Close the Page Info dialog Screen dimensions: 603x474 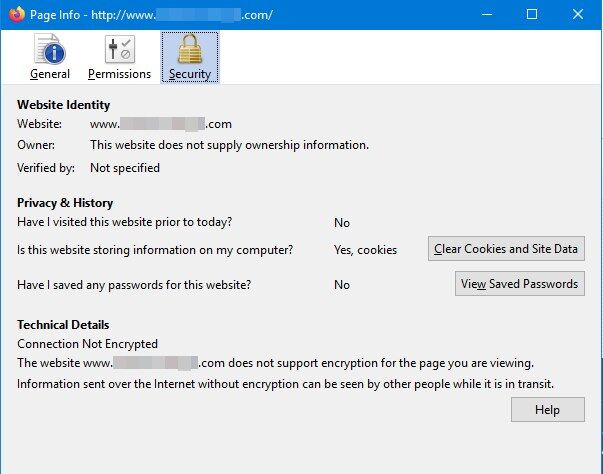coord(579,15)
